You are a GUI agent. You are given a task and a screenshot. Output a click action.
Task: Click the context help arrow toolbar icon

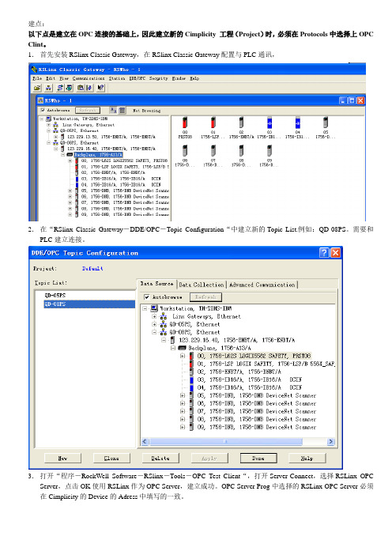pos(101,88)
